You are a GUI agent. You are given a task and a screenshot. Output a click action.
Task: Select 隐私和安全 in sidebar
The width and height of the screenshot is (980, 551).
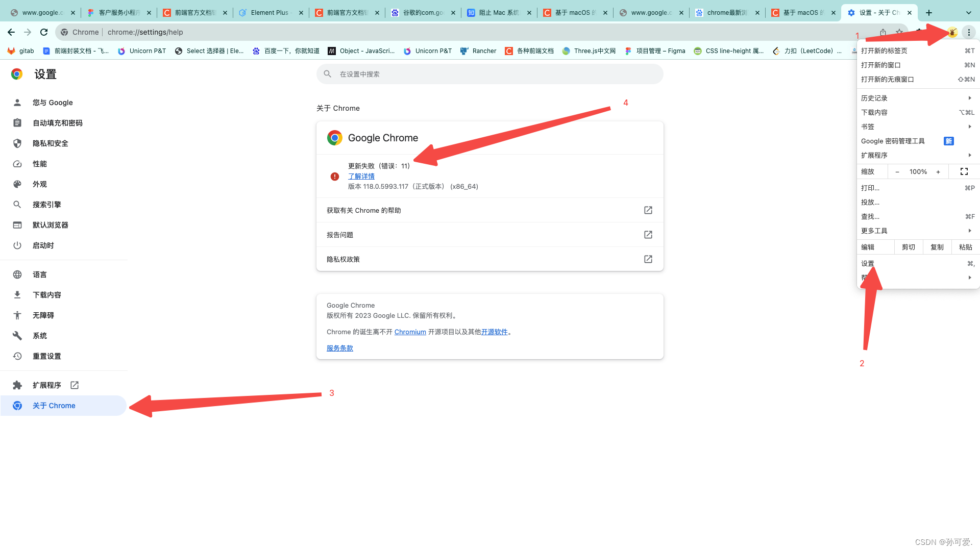click(63, 143)
